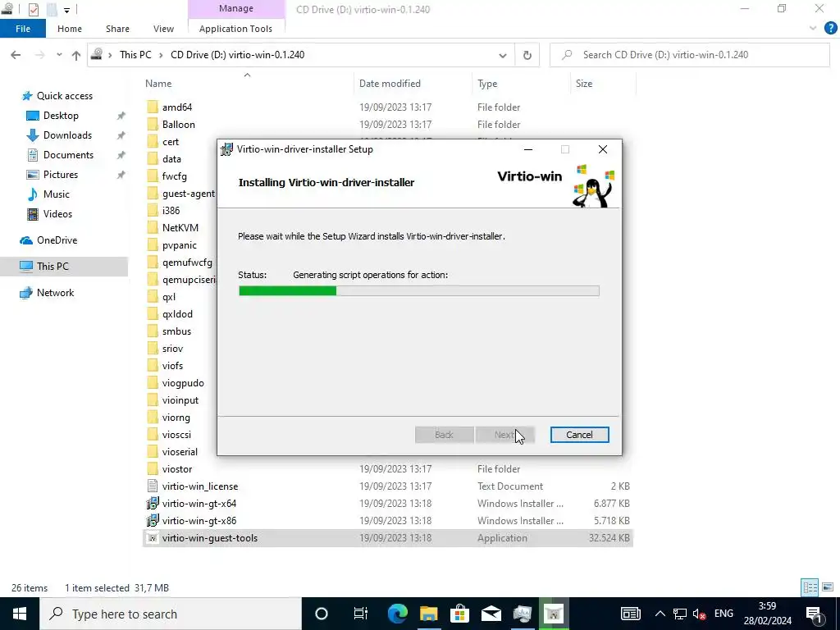Screen dimensions: 840x630
Task: Open Pictures in the navigation pane
Action: click(x=61, y=175)
